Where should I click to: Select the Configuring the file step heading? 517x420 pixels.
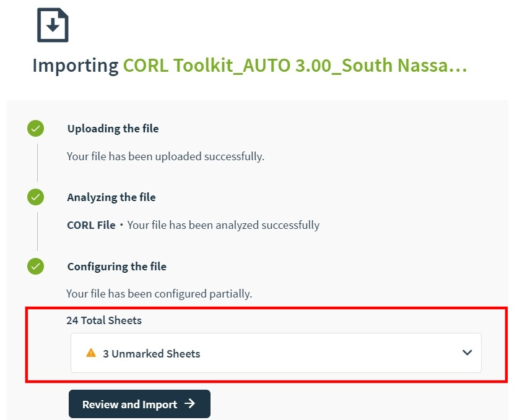pyautogui.click(x=117, y=267)
